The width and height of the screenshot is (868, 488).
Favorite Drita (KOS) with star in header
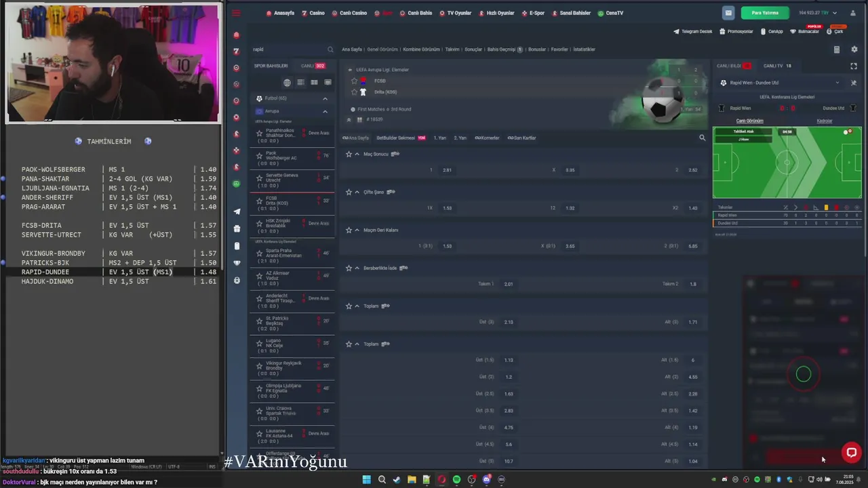[354, 91]
